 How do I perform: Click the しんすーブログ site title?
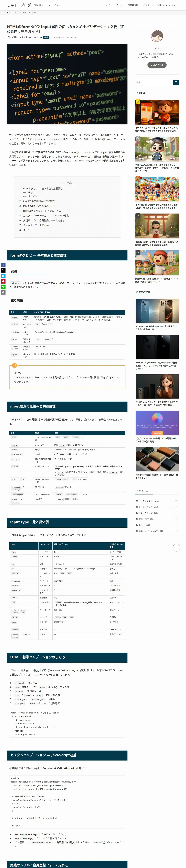click(x=19, y=5)
